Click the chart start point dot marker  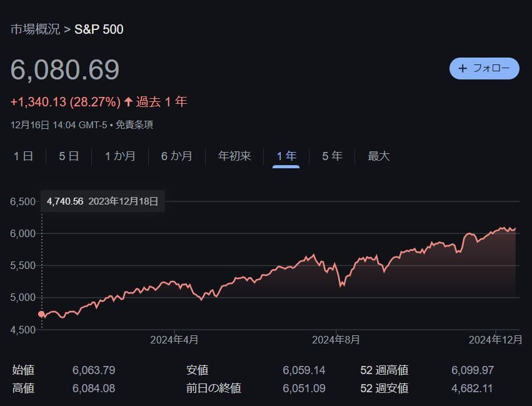coord(42,314)
